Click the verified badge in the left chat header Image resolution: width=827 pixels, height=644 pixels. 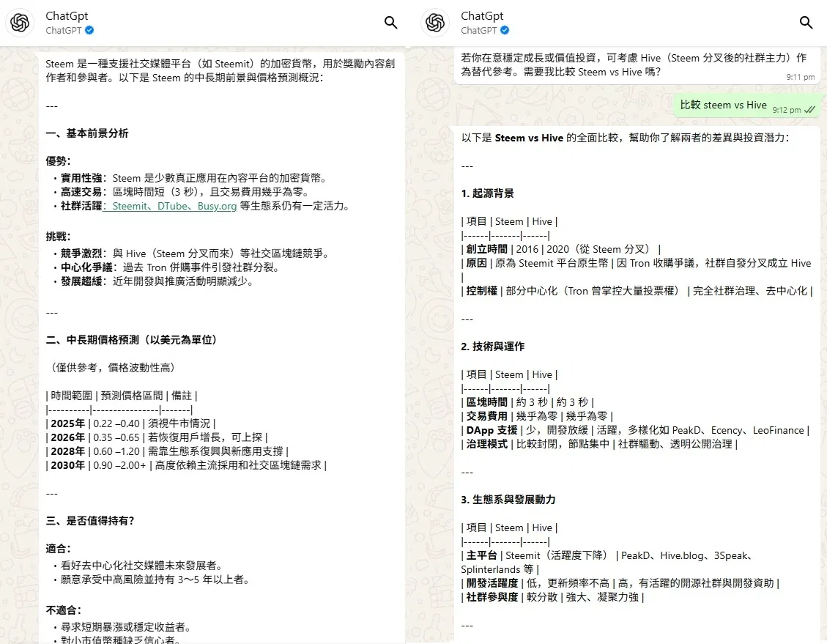click(x=89, y=30)
